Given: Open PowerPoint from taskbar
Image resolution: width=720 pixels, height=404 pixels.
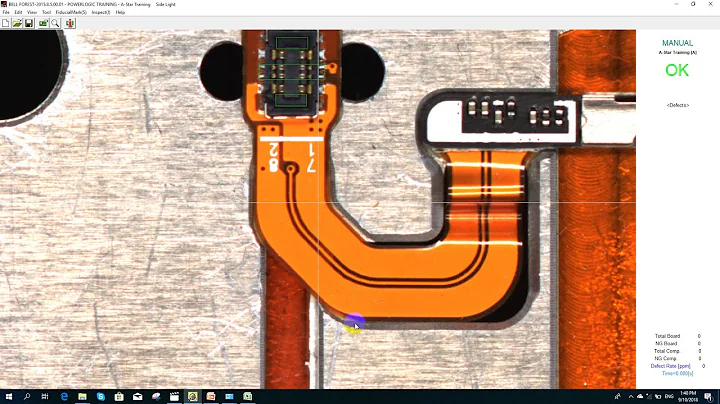Looking at the screenshot, I should point(211,396).
